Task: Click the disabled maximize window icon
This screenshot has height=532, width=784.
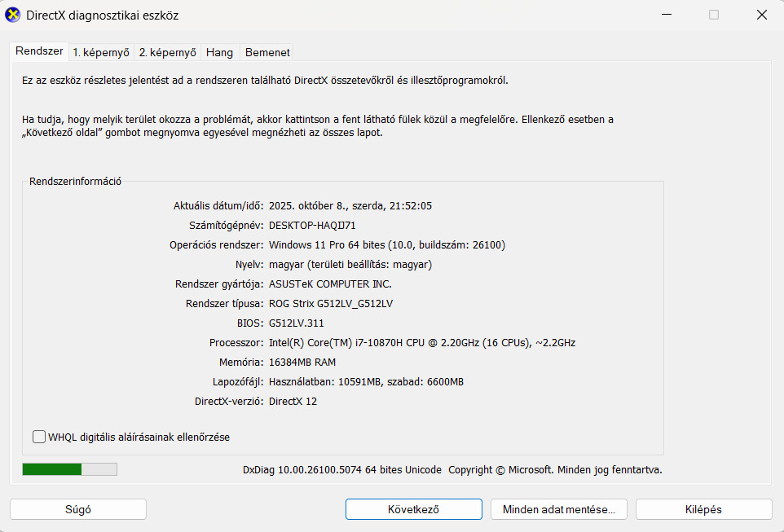Action: 714,15
